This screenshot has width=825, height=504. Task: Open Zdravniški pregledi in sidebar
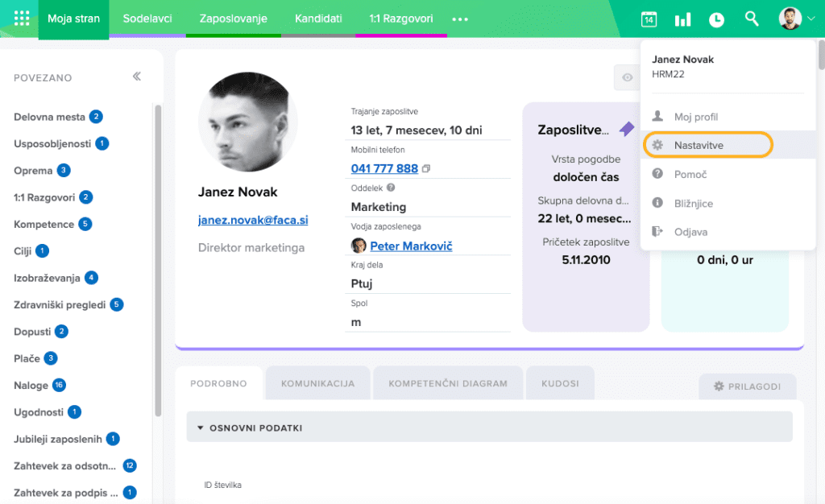pos(60,304)
